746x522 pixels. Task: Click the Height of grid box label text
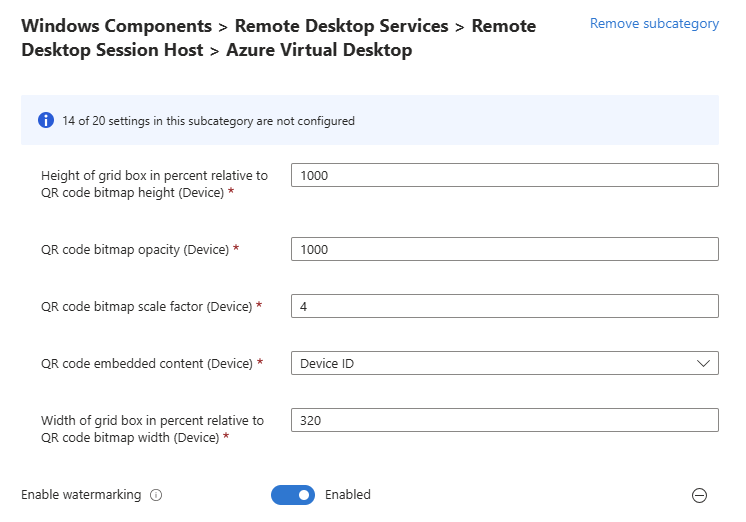[x=154, y=184]
